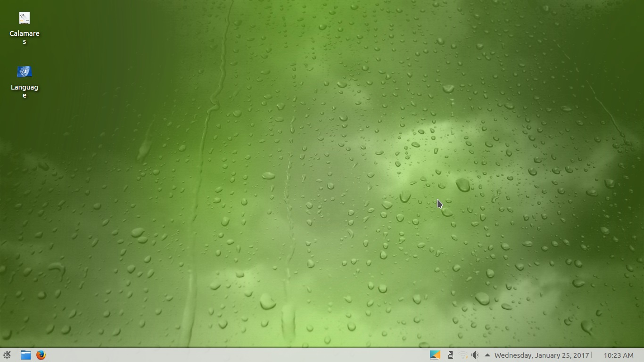Click the Manjaro-colored desktop tray icon
The image size is (644, 362).
pos(435,355)
